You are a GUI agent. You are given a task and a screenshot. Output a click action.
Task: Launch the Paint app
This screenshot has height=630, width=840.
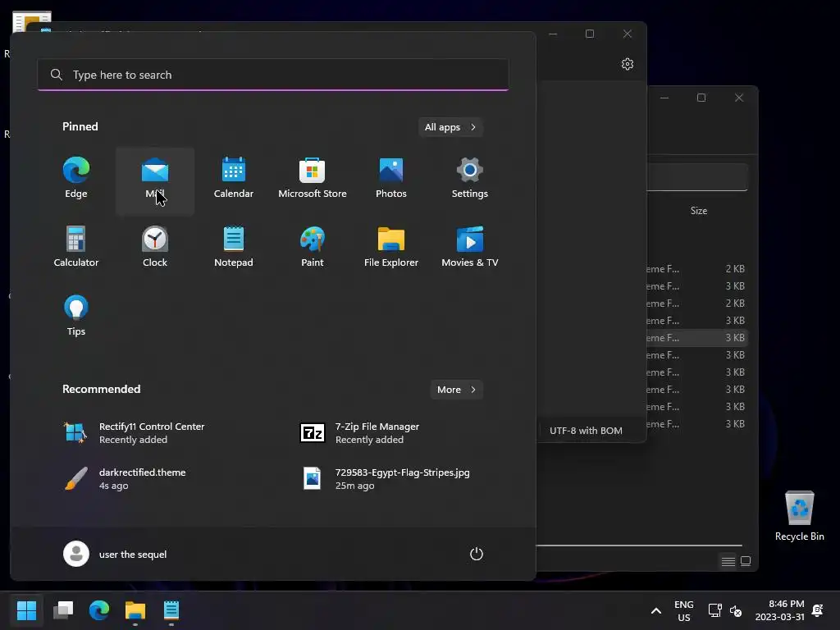pos(313,248)
